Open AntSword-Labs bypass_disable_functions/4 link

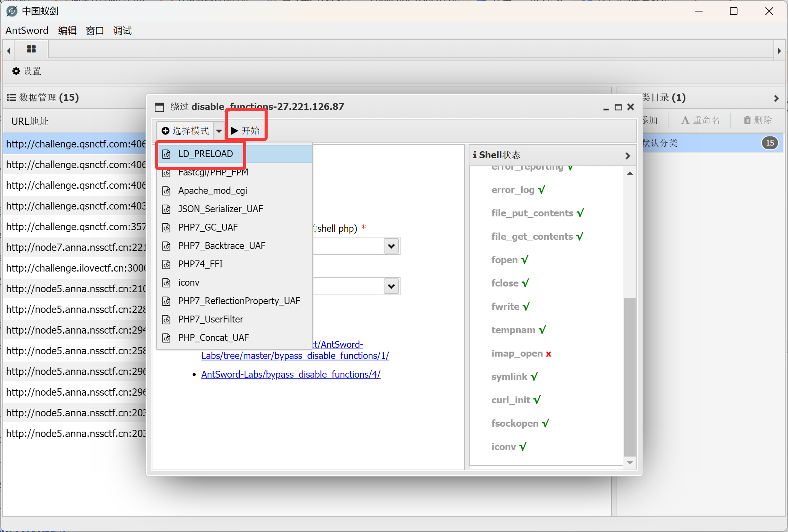pos(291,375)
